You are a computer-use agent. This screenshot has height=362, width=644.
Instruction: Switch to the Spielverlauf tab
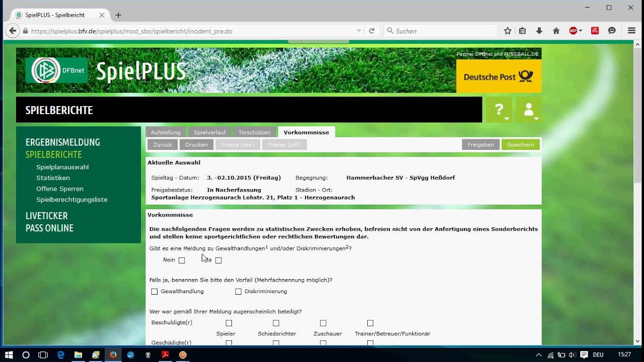click(x=210, y=132)
